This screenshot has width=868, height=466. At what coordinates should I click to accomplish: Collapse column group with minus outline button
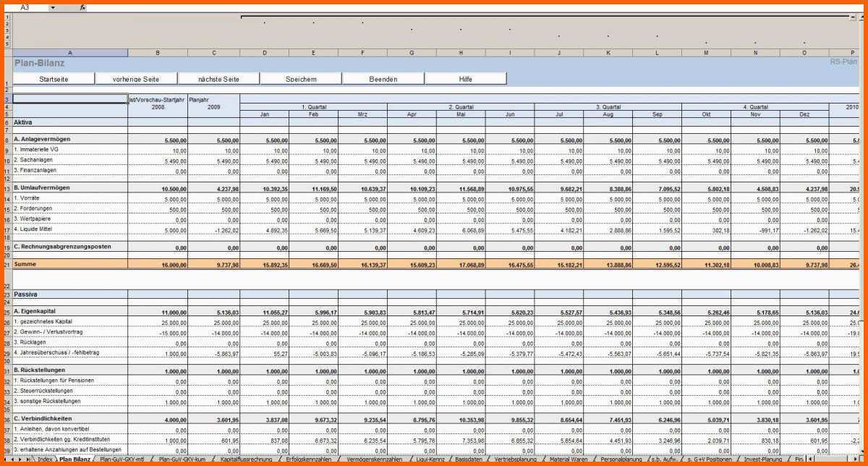tap(853, 17)
